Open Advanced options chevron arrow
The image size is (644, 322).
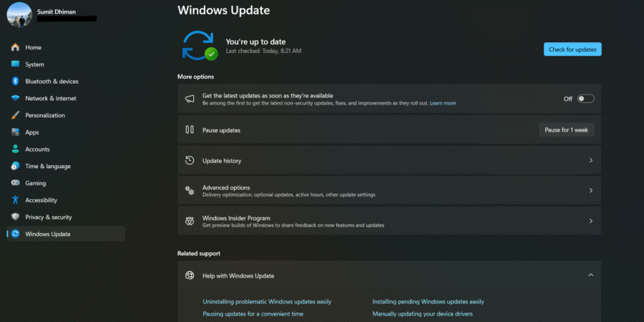(591, 190)
